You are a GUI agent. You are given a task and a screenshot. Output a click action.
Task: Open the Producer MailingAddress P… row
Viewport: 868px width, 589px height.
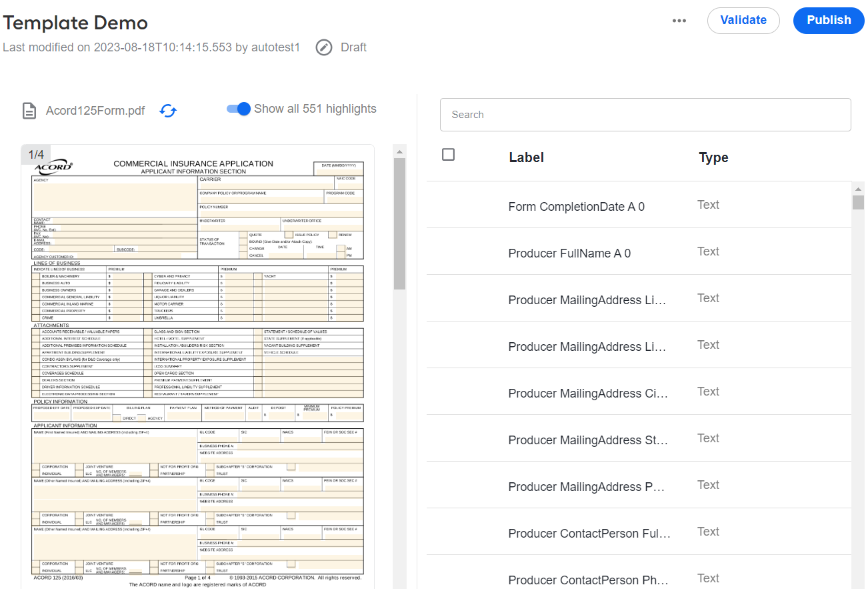(639, 485)
